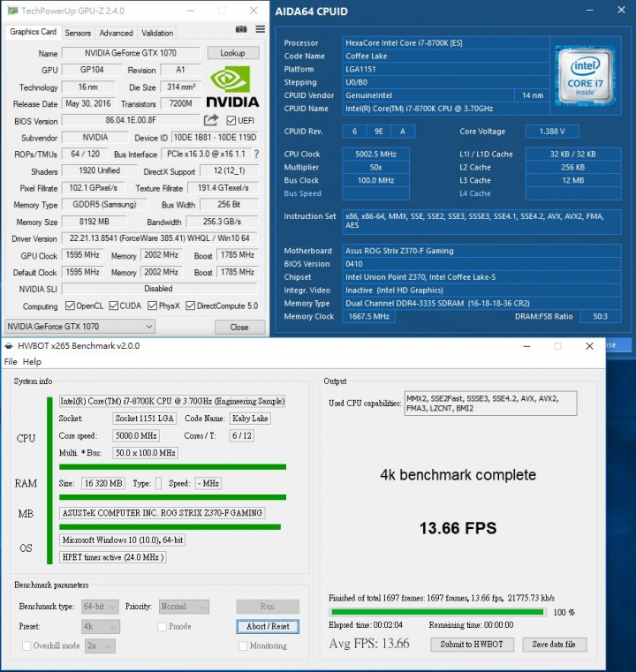Toggle the PhysX checkbox
This screenshot has height=672, width=636.
tap(152, 306)
